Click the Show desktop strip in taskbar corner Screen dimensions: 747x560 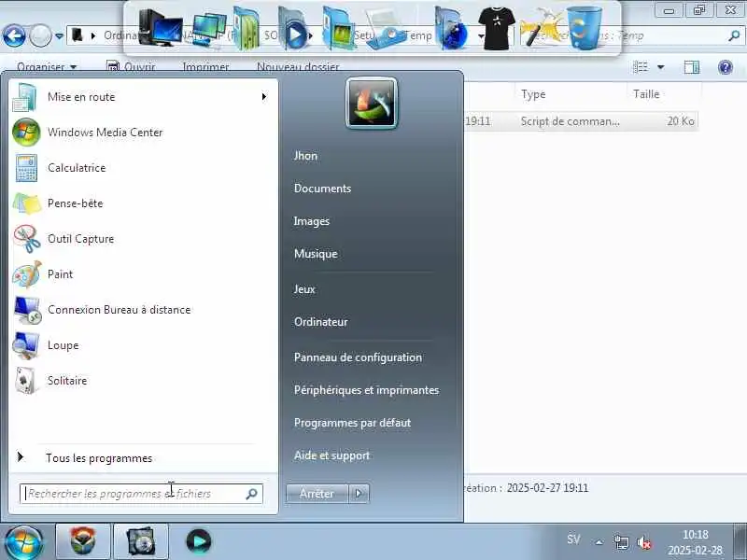point(740,542)
